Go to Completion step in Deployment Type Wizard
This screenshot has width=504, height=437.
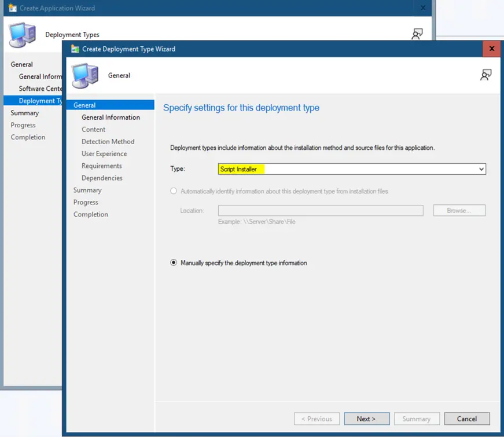91,214
